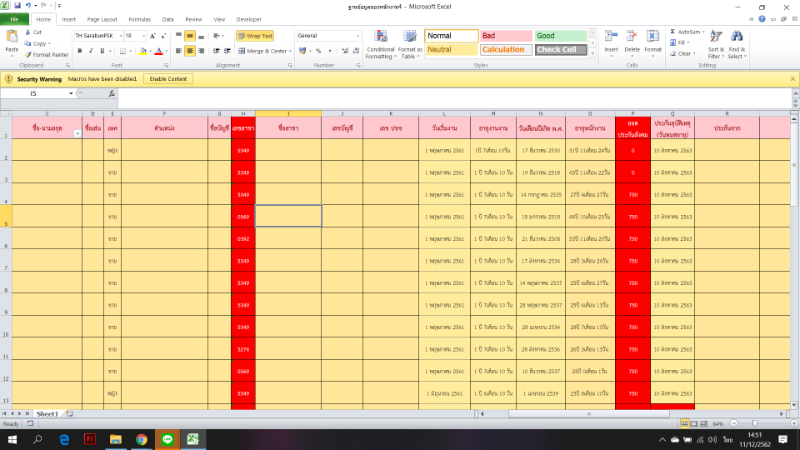Screen dimensions: 800x450
Task: Click the Enable Content button
Action: pos(168,78)
